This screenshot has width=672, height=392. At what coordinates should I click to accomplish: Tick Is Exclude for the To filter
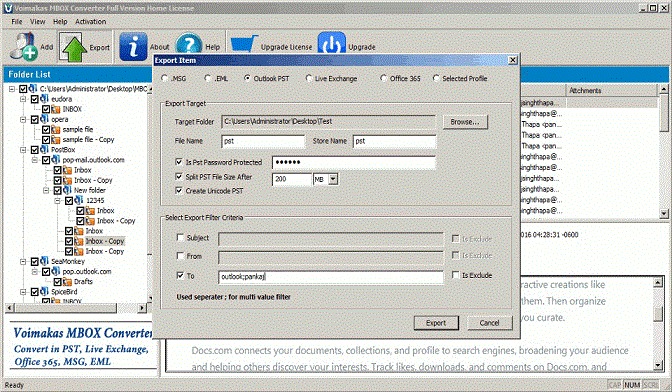[456, 275]
